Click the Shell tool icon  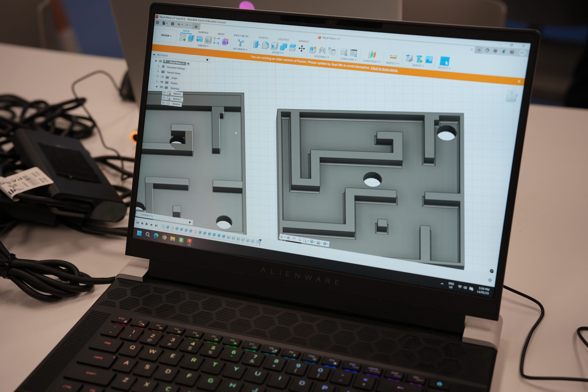(274, 46)
